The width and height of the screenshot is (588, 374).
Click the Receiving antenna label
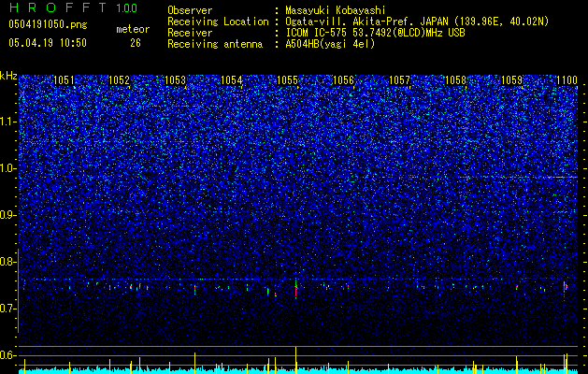click(215, 44)
